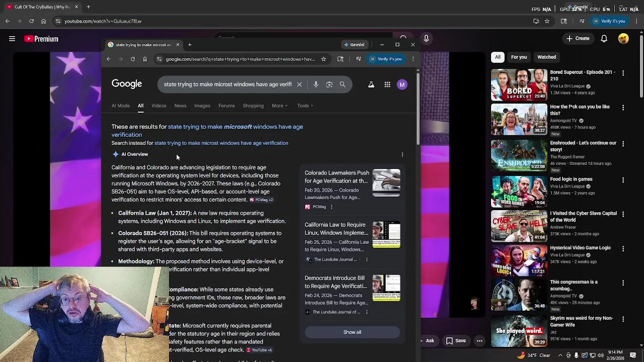Screen dimensions: 644x362
Task: Switch to the News search tab
Action: pos(180,106)
